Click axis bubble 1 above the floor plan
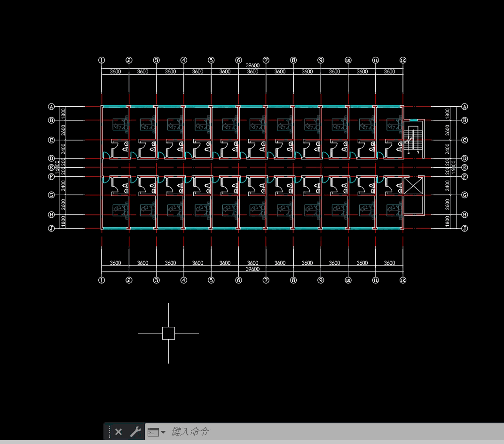This screenshot has width=504, height=444. (x=102, y=60)
